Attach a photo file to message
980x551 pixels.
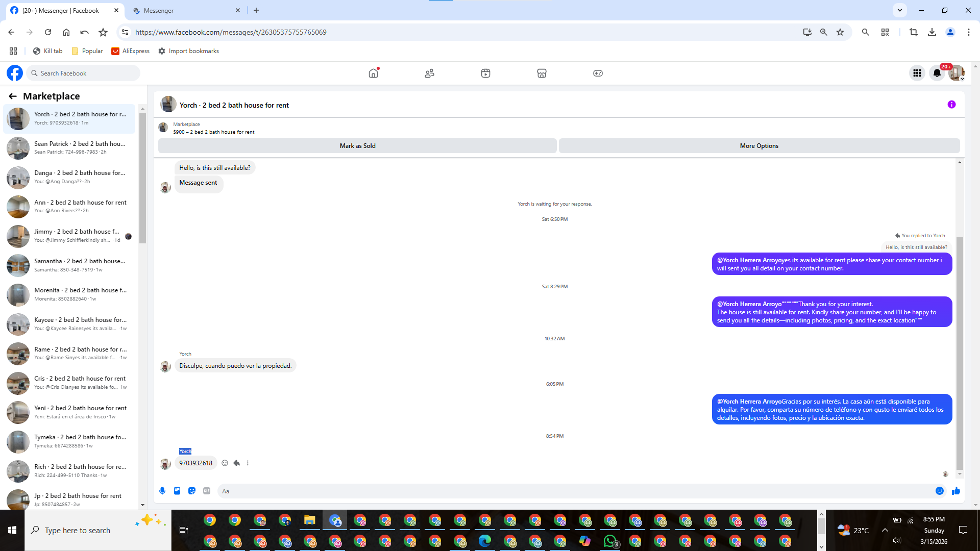coord(177,491)
